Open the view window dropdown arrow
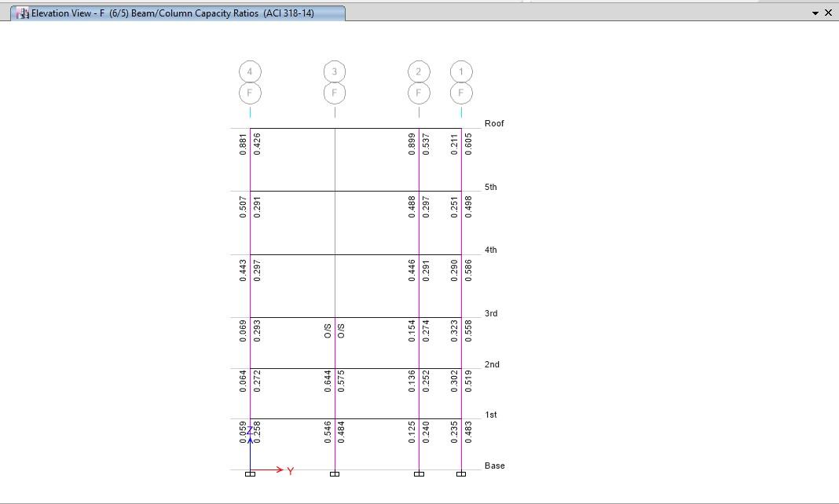Viewport: 839px width, 504px height. point(815,13)
